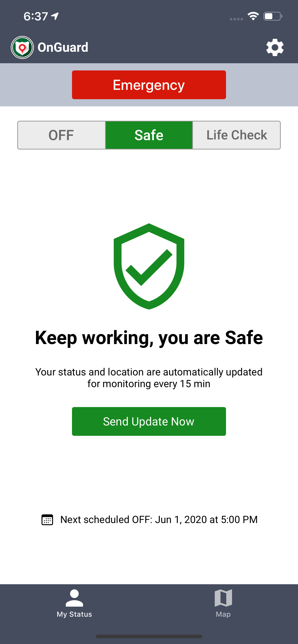
Task: Tap the home indicator bar at bottom
Action: click(x=149, y=636)
